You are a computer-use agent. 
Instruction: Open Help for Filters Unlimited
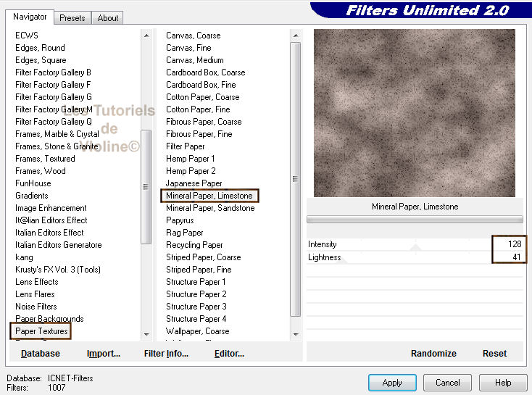pyautogui.click(x=502, y=382)
